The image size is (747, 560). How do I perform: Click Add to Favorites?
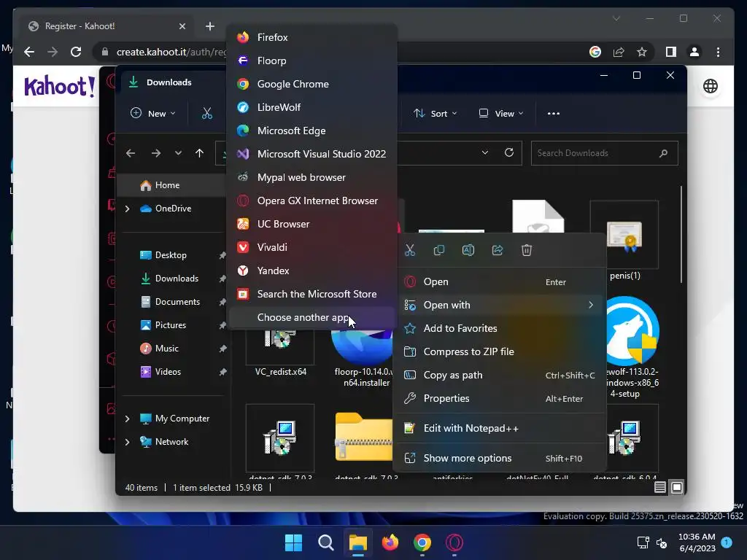500,328
